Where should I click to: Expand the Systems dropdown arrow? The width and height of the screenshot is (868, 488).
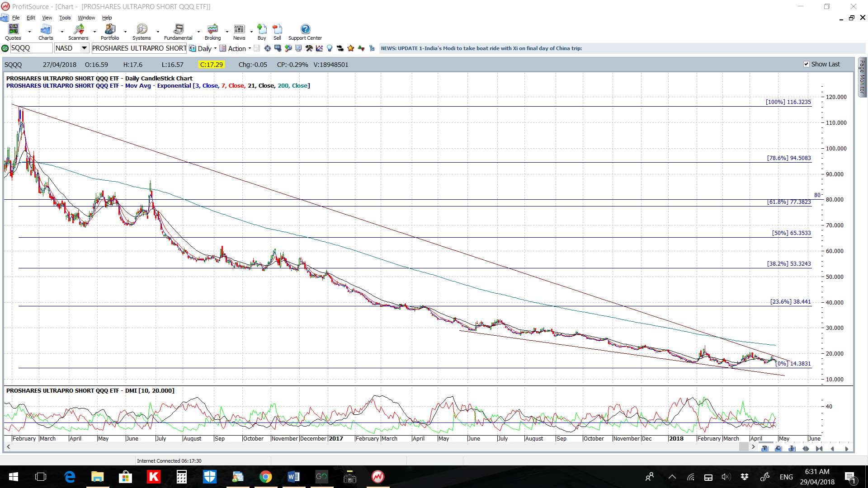tap(158, 32)
